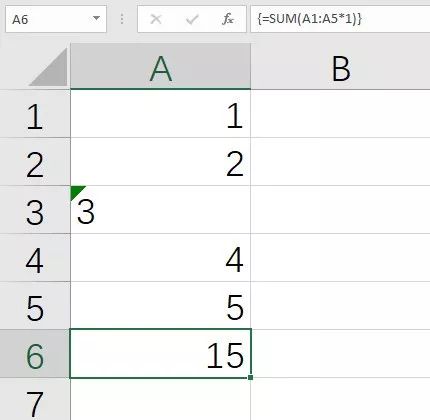
Task: Select row 7 header
Action: (x=35, y=399)
